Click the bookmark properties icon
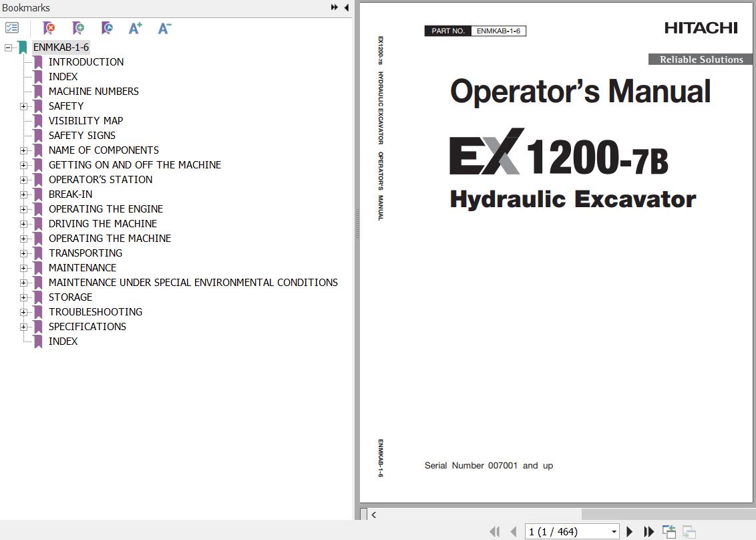 107,28
